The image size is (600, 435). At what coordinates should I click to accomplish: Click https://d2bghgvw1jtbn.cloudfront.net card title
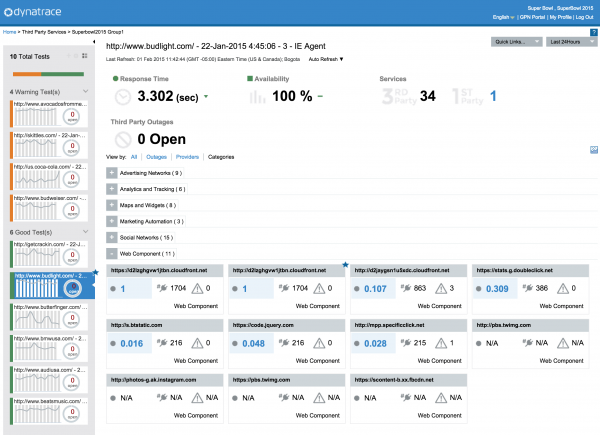(159, 270)
